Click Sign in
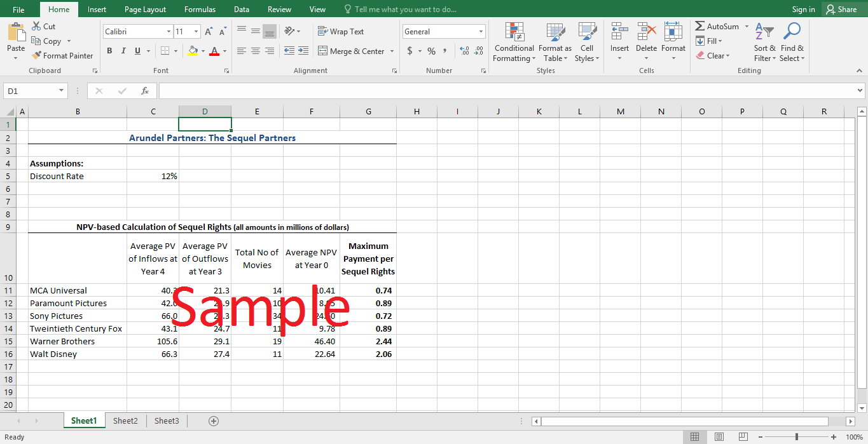The image size is (868, 444). [803, 10]
